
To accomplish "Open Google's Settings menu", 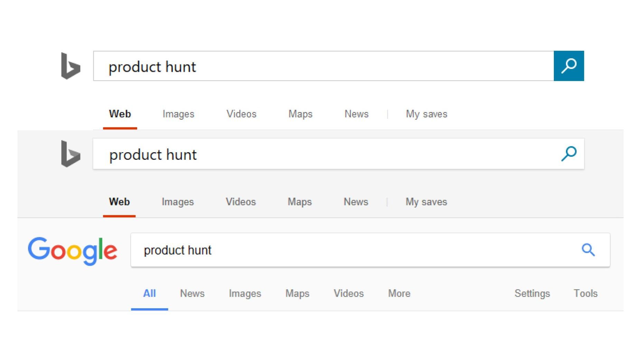I will pyautogui.click(x=532, y=294).
